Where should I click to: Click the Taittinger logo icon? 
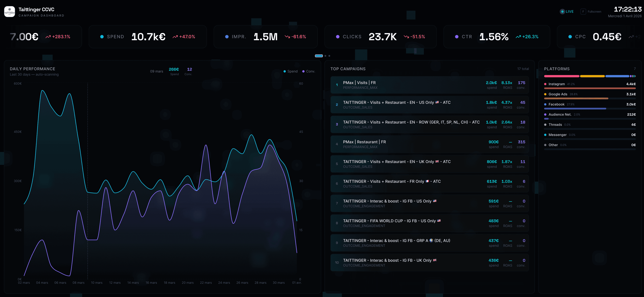[10, 11]
